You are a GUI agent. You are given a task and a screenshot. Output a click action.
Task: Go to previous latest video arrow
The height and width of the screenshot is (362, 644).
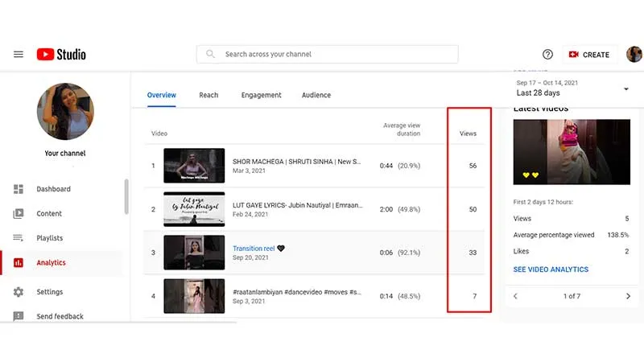(515, 296)
